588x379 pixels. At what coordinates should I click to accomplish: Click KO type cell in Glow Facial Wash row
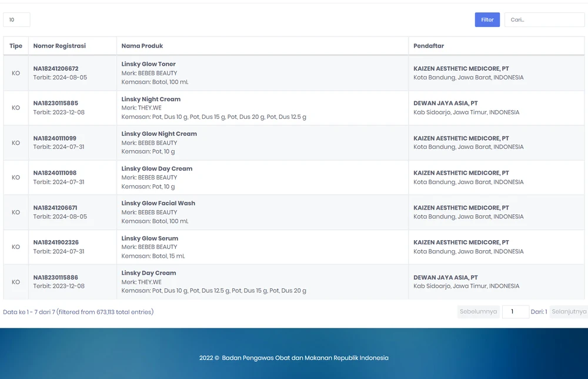16,212
